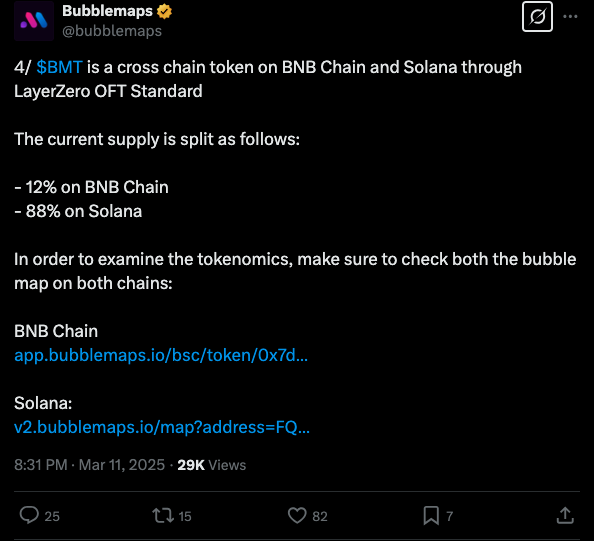Like the post with the heart icon
Image resolution: width=594 pixels, height=541 pixels.
tap(297, 516)
